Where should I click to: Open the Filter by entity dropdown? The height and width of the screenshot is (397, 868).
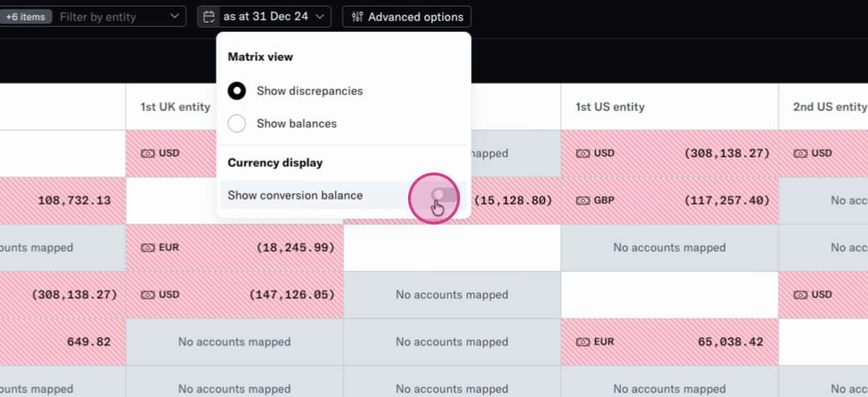tap(120, 17)
